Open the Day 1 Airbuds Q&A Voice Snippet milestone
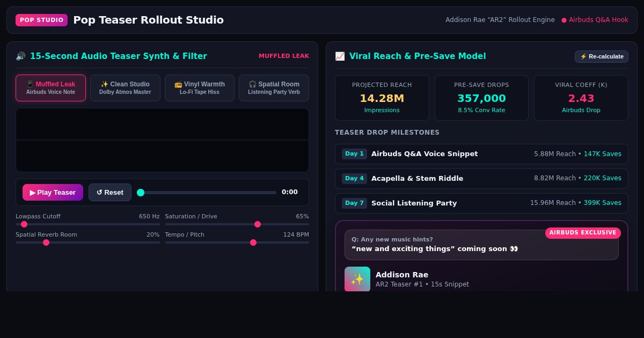Viewport: 644px width, 338px height. coord(481,154)
